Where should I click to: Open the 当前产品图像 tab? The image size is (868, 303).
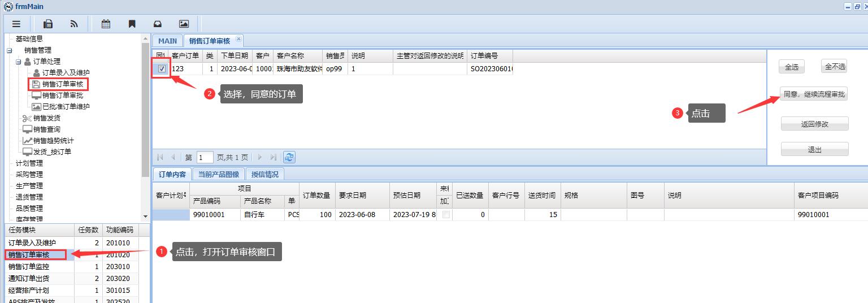[x=218, y=174]
